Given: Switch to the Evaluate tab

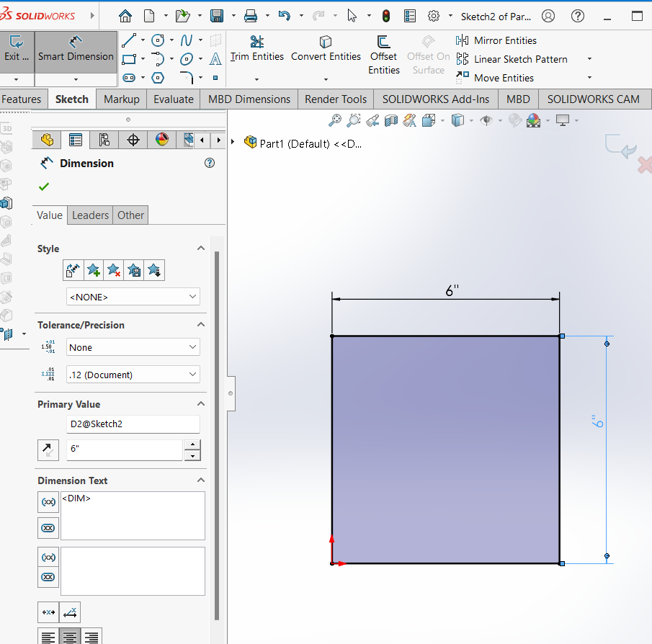Looking at the screenshot, I should 174,99.
